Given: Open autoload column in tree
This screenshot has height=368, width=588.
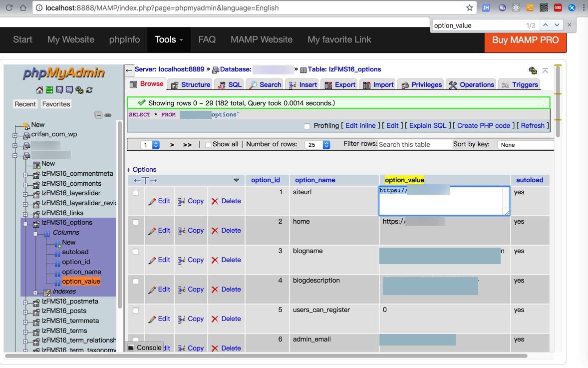Looking at the screenshot, I should 75,252.
